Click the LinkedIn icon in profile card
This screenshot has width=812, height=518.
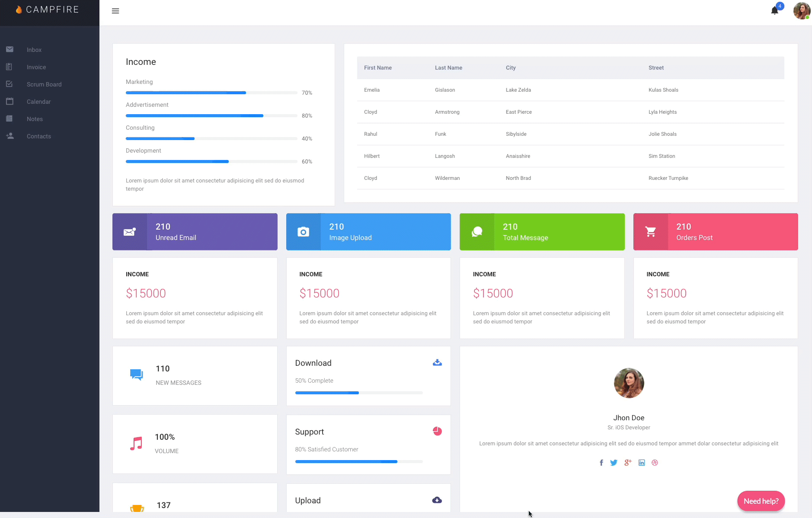point(642,463)
